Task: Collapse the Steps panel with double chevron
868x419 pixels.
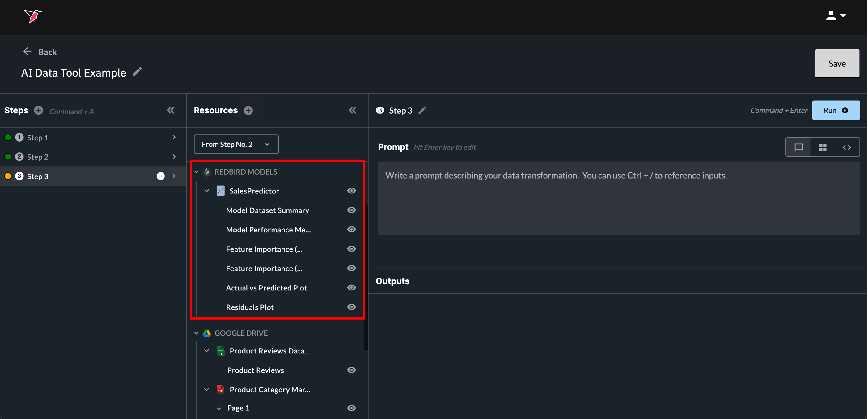Action: coord(171,111)
